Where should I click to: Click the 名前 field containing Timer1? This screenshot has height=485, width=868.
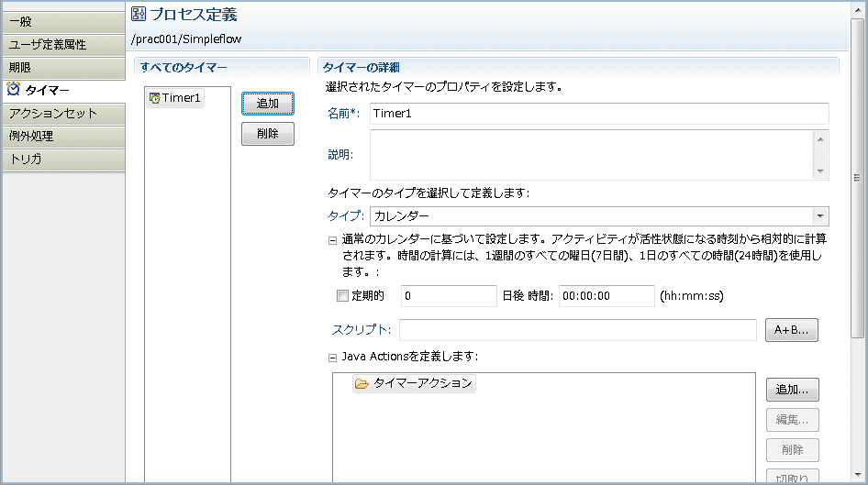click(599, 114)
